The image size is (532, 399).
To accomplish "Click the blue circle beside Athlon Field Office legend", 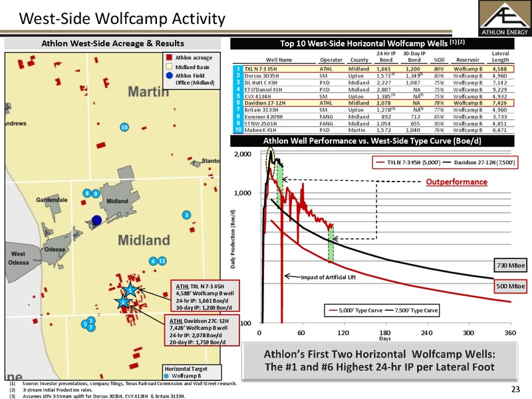I will pyautogui.click(x=170, y=76).
